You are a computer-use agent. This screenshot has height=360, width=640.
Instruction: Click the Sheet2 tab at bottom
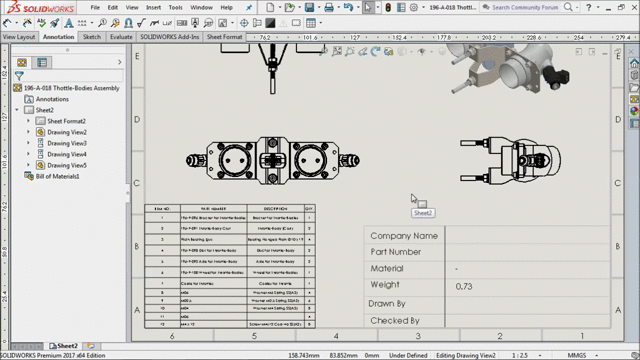coord(63,346)
